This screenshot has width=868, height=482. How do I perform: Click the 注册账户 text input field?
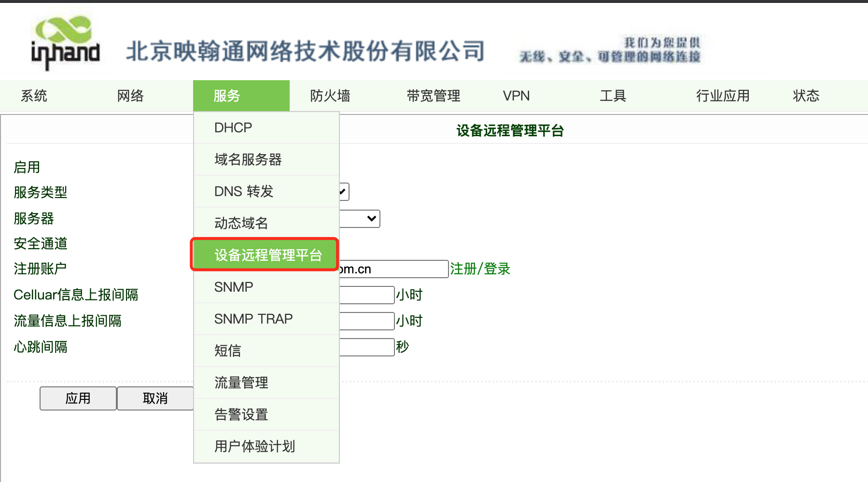393,269
